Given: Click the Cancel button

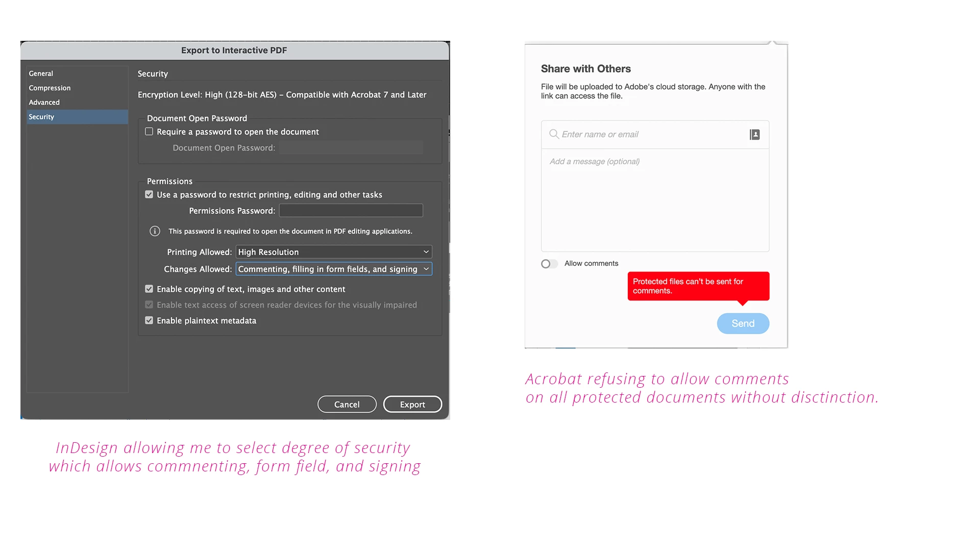Looking at the screenshot, I should (347, 404).
